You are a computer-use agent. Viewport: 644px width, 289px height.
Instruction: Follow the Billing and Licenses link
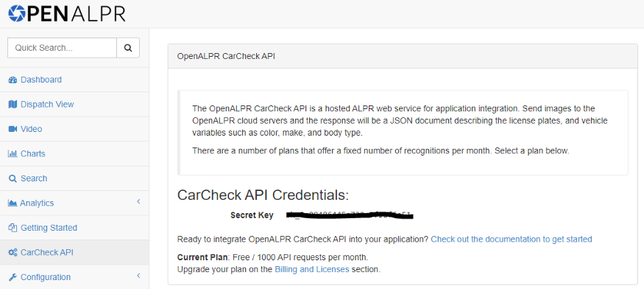pos(312,270)
